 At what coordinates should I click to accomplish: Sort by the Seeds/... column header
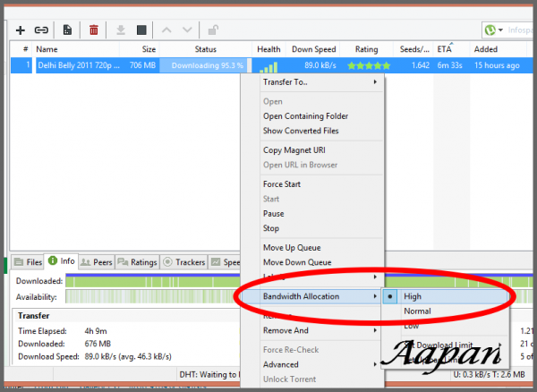click(413, 49)
